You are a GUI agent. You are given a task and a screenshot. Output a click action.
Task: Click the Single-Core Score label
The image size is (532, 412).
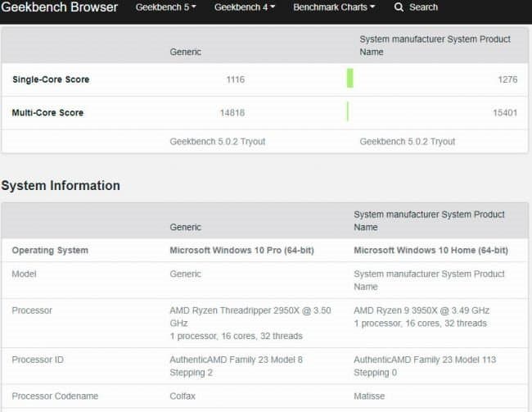pyautogui.click(x=51, y=79)
